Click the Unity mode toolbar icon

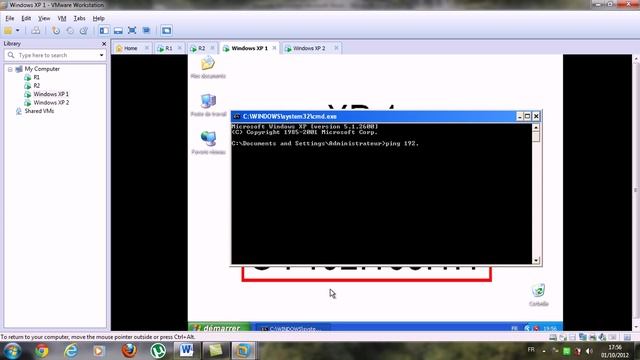coord(146,31)
